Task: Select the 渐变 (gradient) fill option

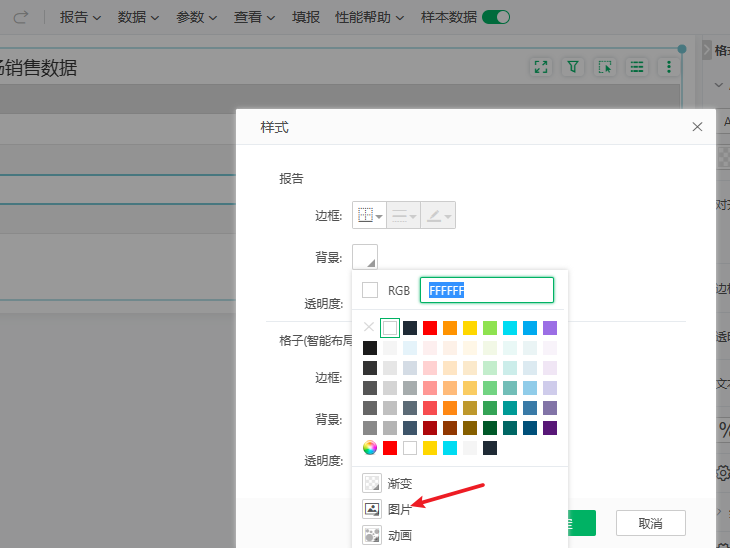Action: [385, 483]
